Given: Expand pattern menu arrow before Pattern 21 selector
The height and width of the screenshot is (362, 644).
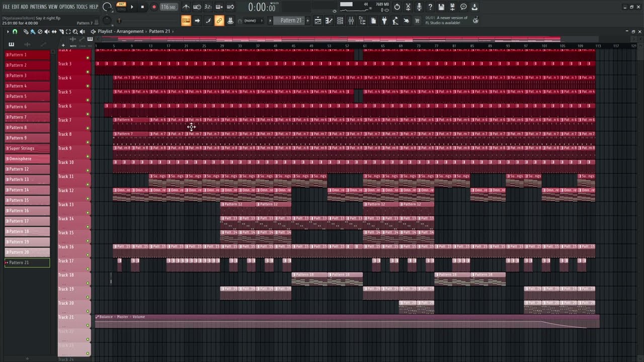Looking at the screenshot, I should pyautogui.click(x=270, y=21).
